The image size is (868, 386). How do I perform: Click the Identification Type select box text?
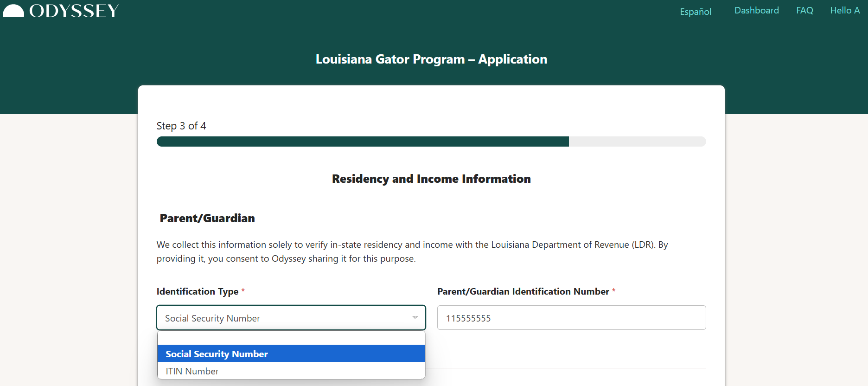[212, 318]
